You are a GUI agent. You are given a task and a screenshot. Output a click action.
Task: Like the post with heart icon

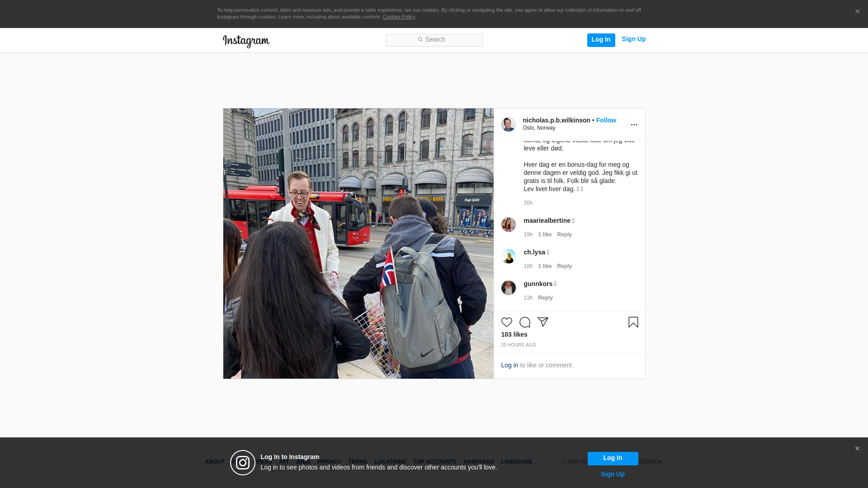coord(506,322)
